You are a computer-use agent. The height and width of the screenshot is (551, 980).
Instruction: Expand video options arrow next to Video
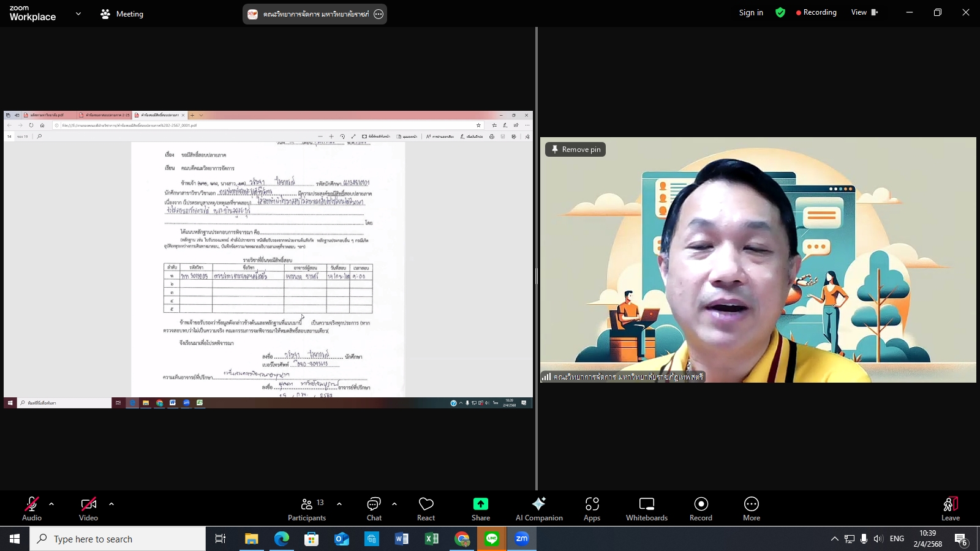click(111, 504)
